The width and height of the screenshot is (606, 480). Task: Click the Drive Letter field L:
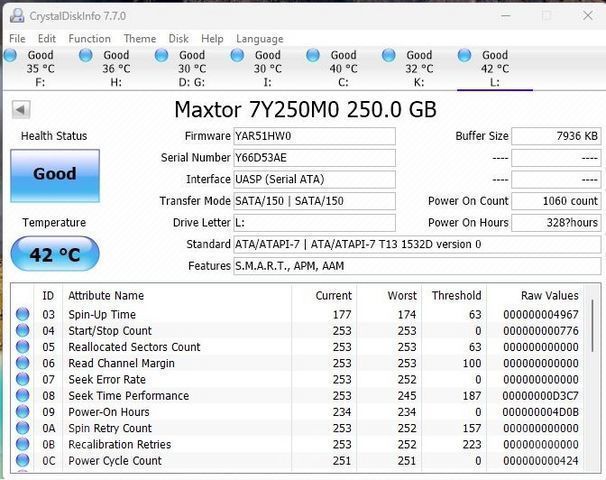point(314,223)
